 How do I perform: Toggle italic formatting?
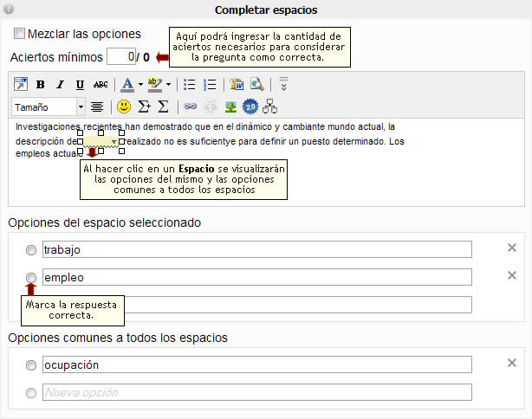tap(60, 85)
